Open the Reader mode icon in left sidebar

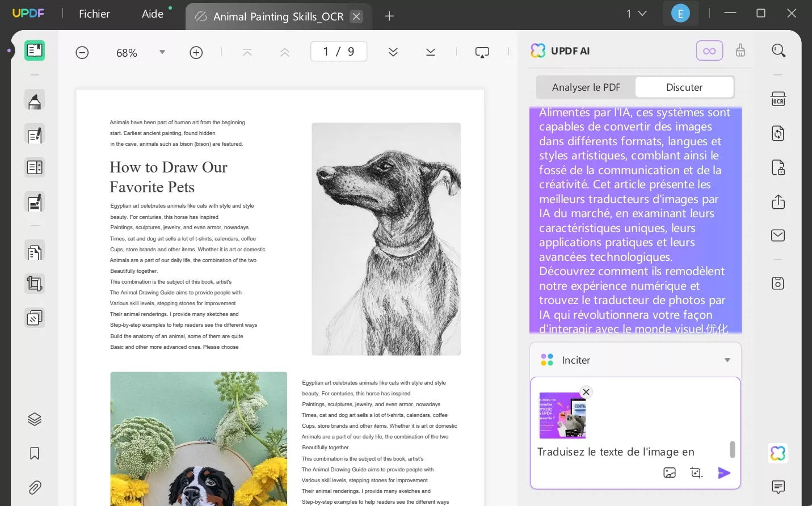pyautogui.click(x=35, y=50)
